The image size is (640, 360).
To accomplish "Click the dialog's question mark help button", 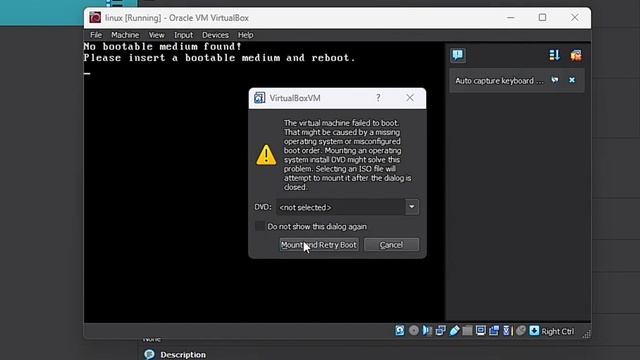I will [378, 98].
